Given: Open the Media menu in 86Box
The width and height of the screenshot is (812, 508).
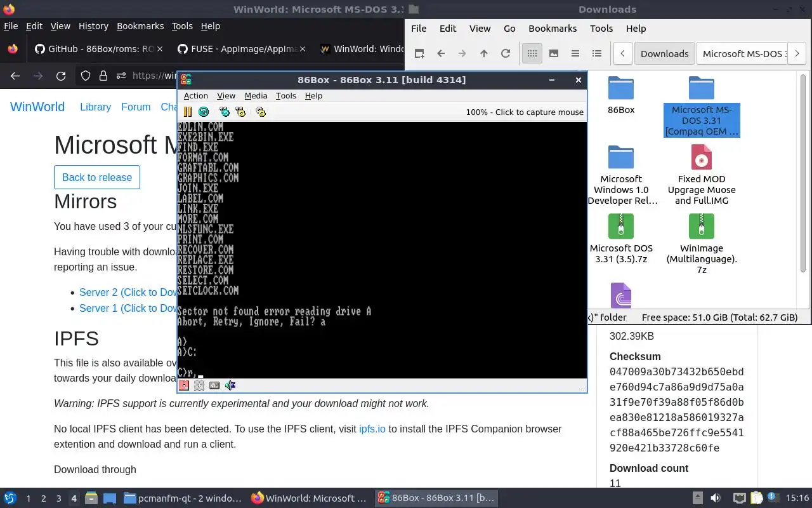Looking at the screenshot, I should pyautogui.click(x=256, y=95).
